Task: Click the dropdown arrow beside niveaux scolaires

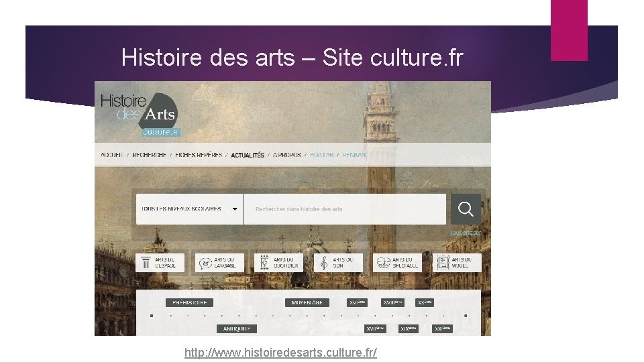Action: (x=235, y=209)
